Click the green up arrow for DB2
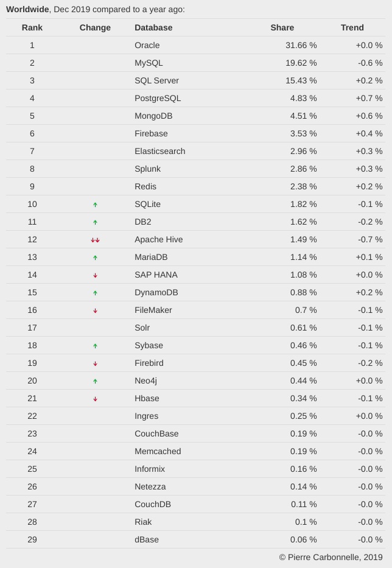Screen dimensions: 392x568 95,222
